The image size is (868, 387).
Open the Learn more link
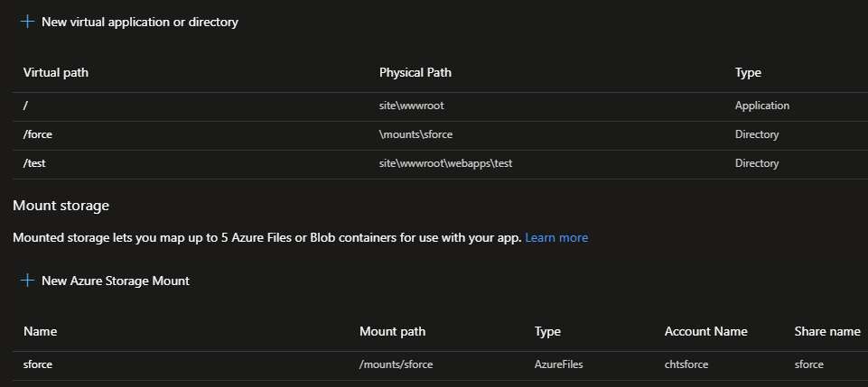tap(556, 237)
